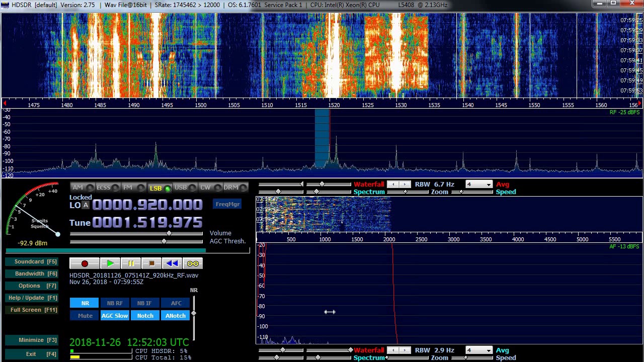Select FM demodulation mode
Screen dimensions: 644x362
133,188
